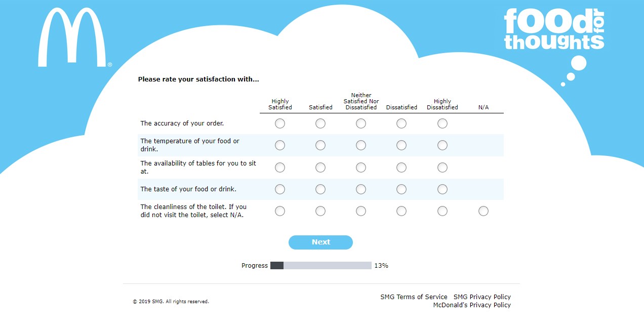Screen dimensions: 644x330
Task: Mark taste of food as Neither
Action: coord(361,189)
